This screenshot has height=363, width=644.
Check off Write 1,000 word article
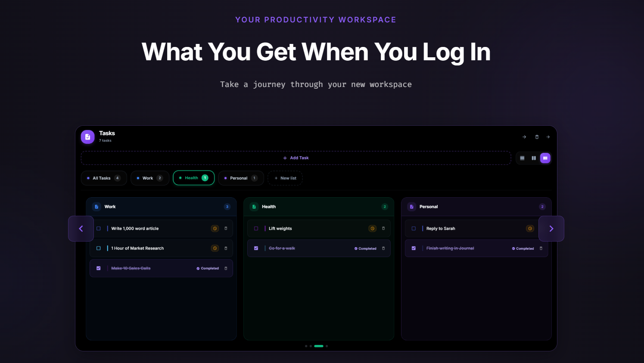[99, 229]
